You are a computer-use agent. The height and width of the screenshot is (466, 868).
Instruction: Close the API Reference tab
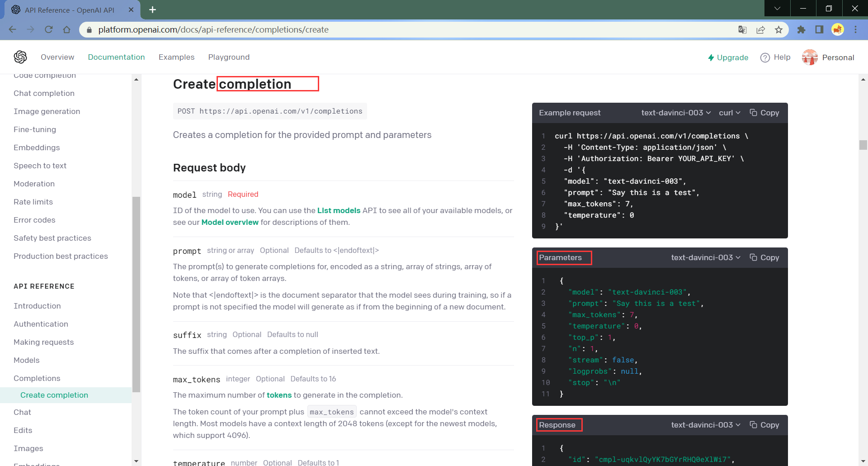pos(131,10)
